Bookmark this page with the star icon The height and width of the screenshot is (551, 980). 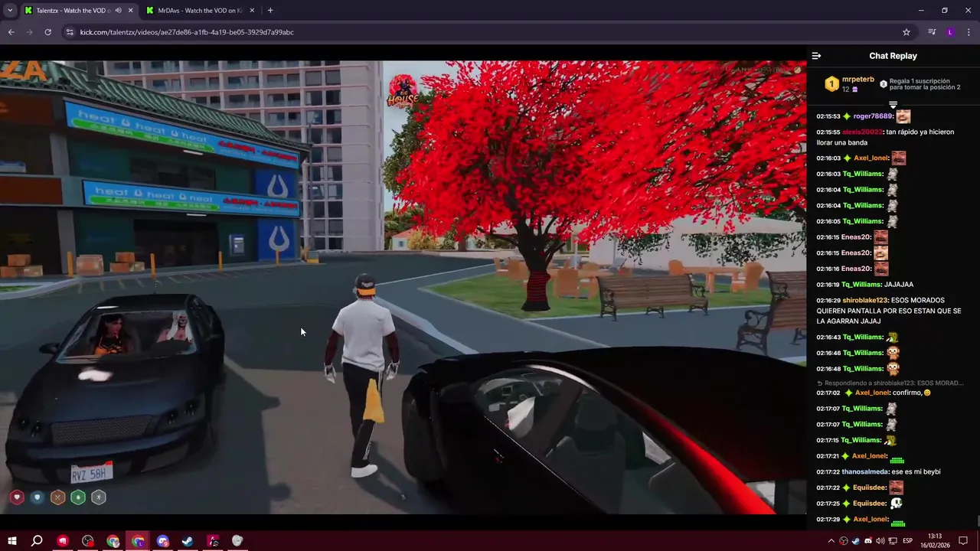point(906,32)
